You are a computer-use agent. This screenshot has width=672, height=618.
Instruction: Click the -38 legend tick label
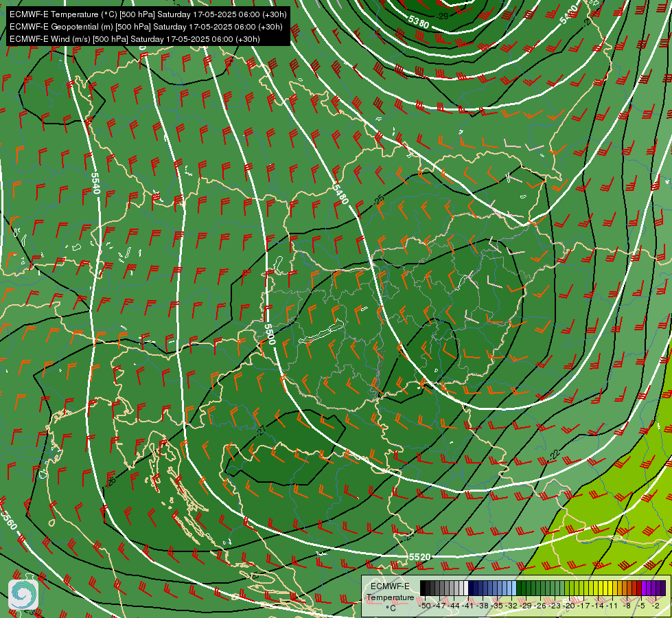pyautogui.click(x=482, y=606)
